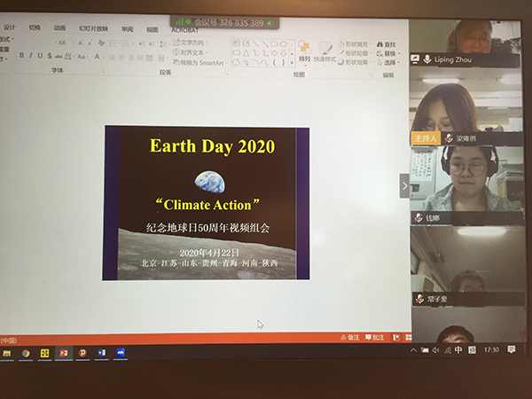Open Quick Styles (快速样式) gallery
This screenshot has width=532, height=399.
pos(326,53)
